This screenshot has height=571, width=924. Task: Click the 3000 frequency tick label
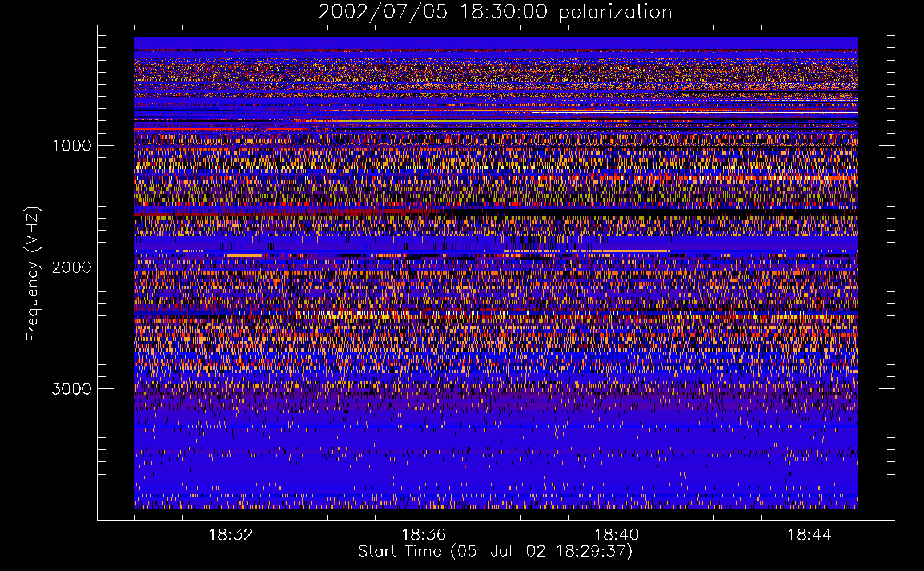point(71,389)
